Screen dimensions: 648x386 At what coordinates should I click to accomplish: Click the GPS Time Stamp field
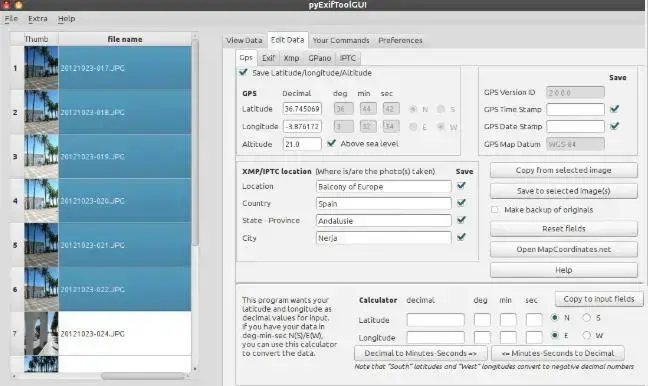tap(575, 109)
